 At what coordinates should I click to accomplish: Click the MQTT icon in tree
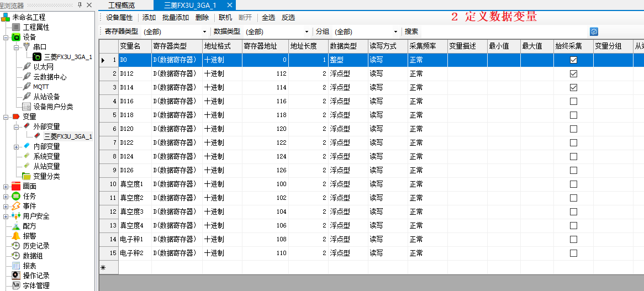(x=27, y=87)
